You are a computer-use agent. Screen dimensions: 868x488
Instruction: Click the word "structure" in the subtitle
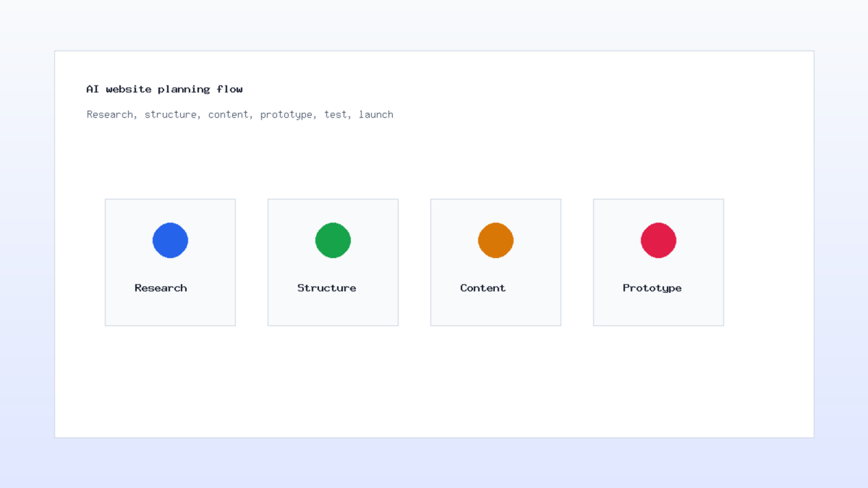tap(170, 114)
